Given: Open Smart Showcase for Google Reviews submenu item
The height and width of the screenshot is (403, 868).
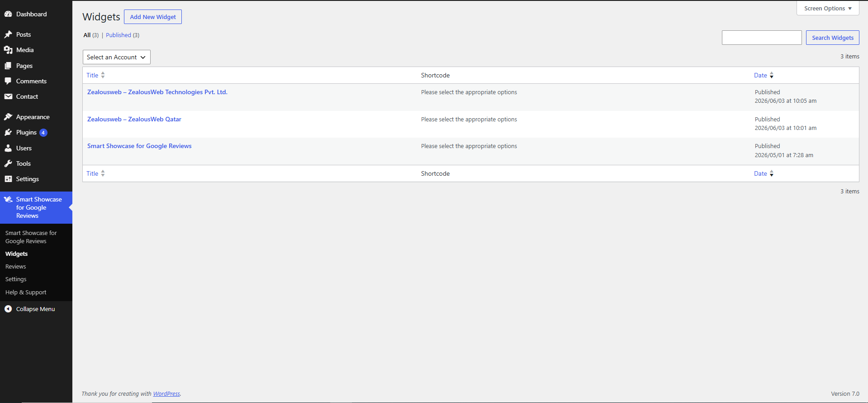Looking at the screenshot, I should pyautogui.click(x=31, y=237).
